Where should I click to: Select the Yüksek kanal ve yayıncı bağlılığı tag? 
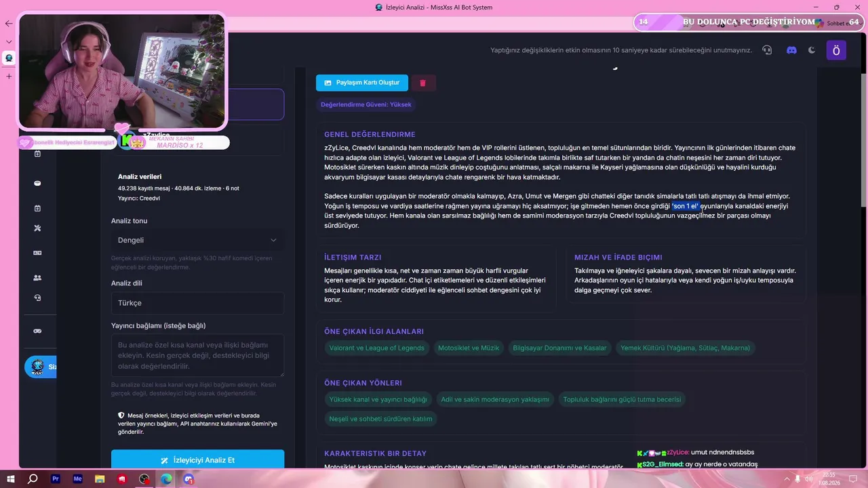coord(378,400)
